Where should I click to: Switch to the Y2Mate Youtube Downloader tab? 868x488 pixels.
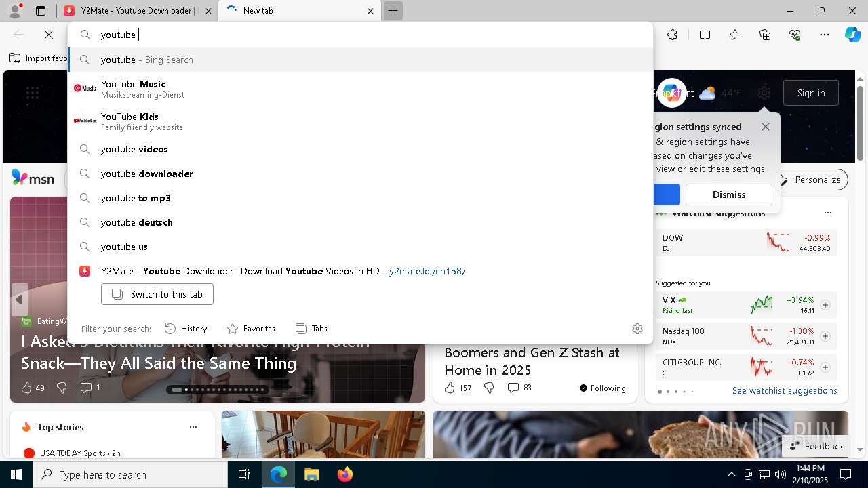pyautogui.click(x=138, y=11)
